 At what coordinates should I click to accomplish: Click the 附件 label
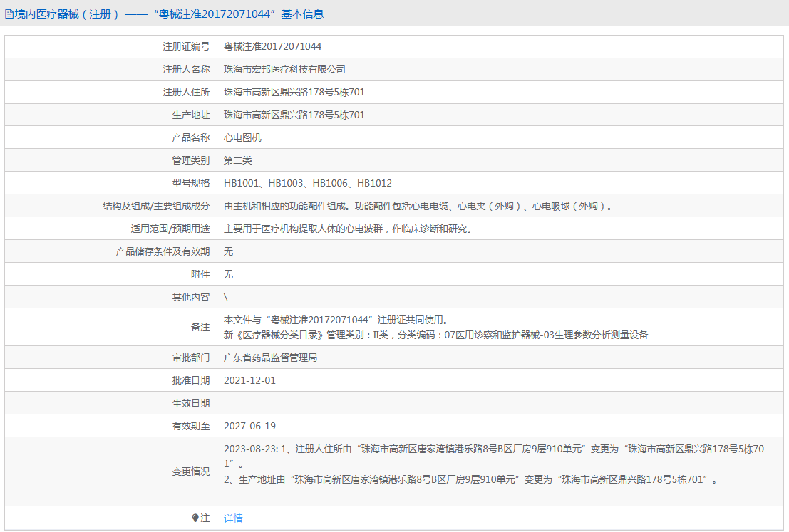(200, 275)
